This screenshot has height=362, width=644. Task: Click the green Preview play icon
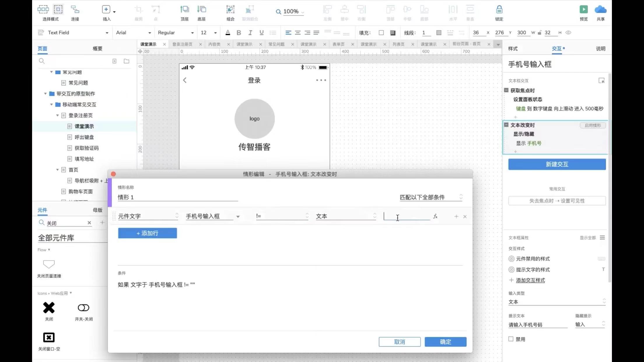pos(583,10)
